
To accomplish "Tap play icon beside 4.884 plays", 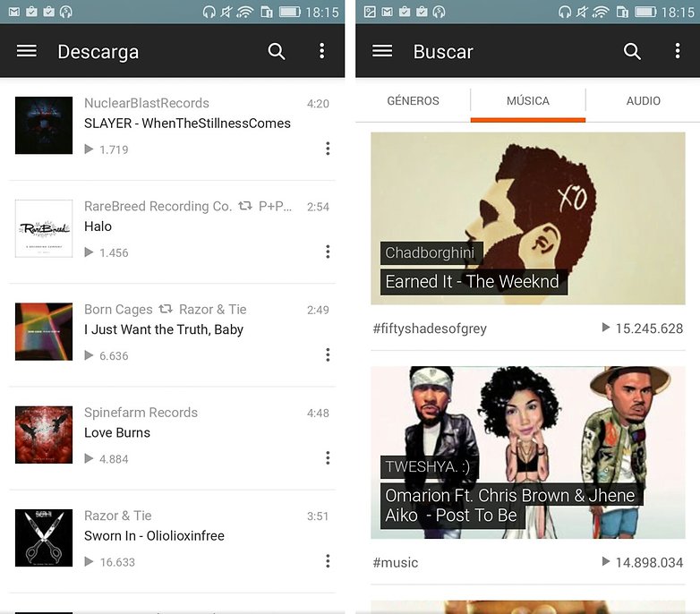I will click(x=89, y=458).
